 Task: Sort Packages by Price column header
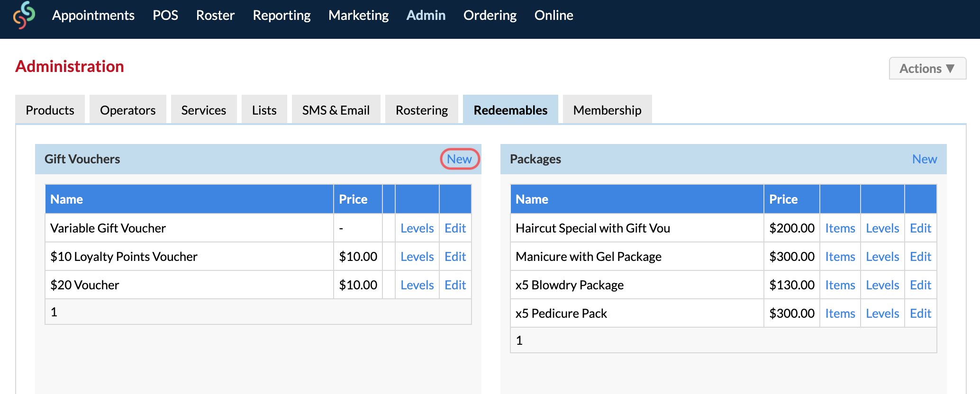tap(792, 199)
